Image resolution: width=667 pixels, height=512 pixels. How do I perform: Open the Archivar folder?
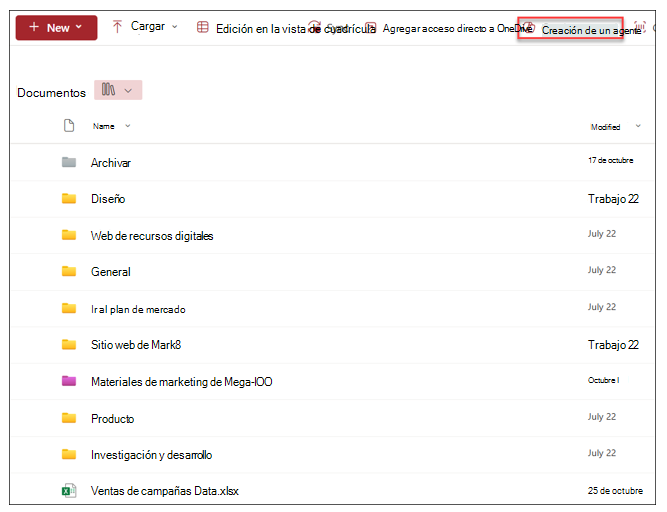coord(111,163)
